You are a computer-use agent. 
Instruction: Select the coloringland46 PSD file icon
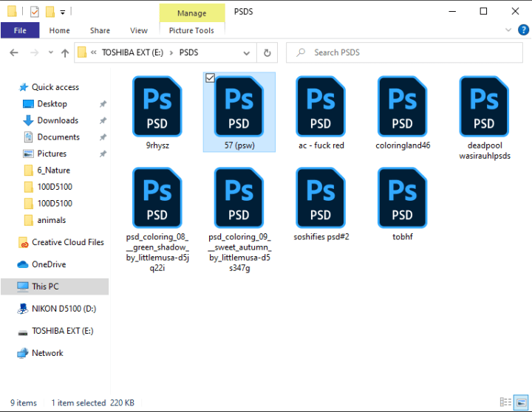(x=403, y=106)
